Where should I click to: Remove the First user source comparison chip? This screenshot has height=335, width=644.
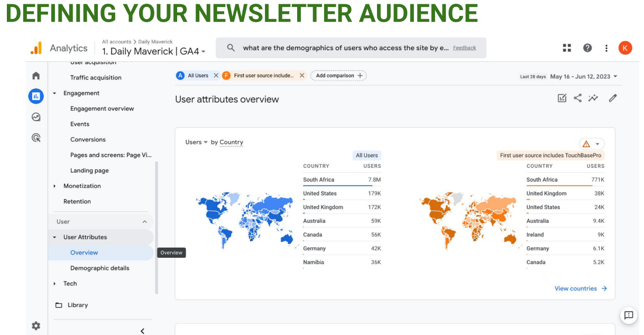(302, 76)
